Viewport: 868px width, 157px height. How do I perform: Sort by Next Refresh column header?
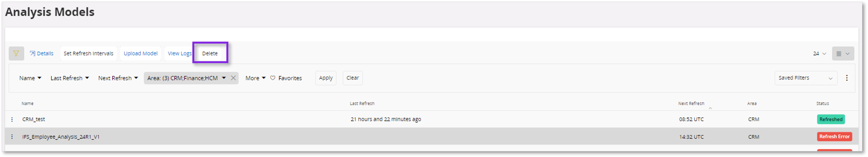coord(691,104)
